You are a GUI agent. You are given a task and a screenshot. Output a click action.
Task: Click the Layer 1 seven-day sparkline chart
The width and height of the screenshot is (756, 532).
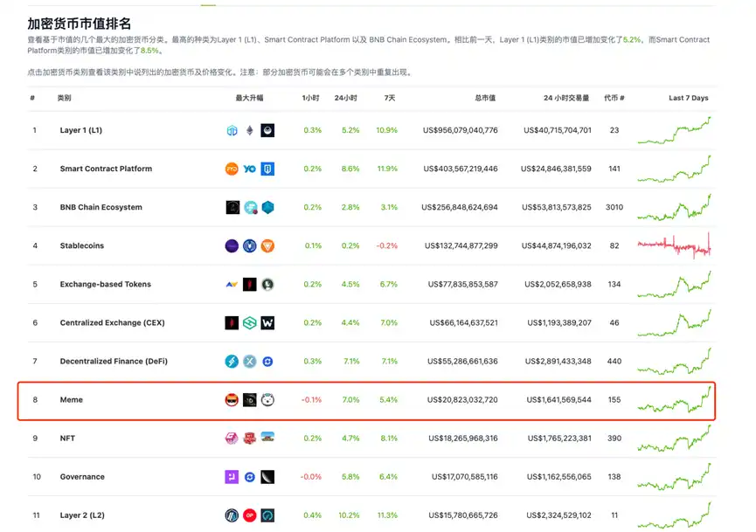674,130
